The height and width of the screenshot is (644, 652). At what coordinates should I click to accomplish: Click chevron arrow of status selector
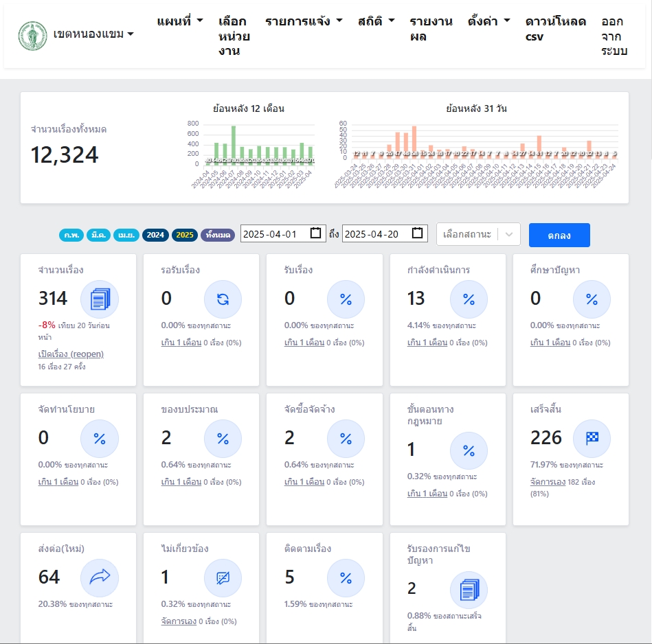[509, 234]
